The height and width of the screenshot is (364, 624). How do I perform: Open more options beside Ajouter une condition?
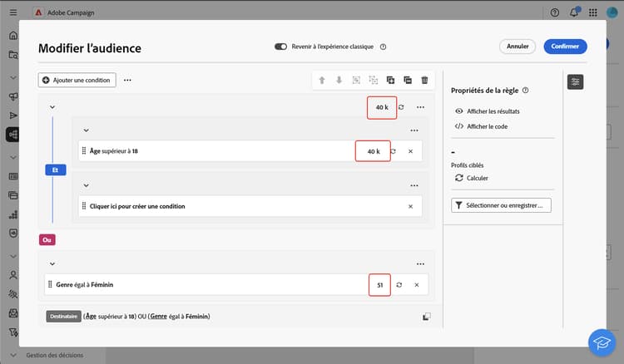pyautogui.click(x=127, y=80)
